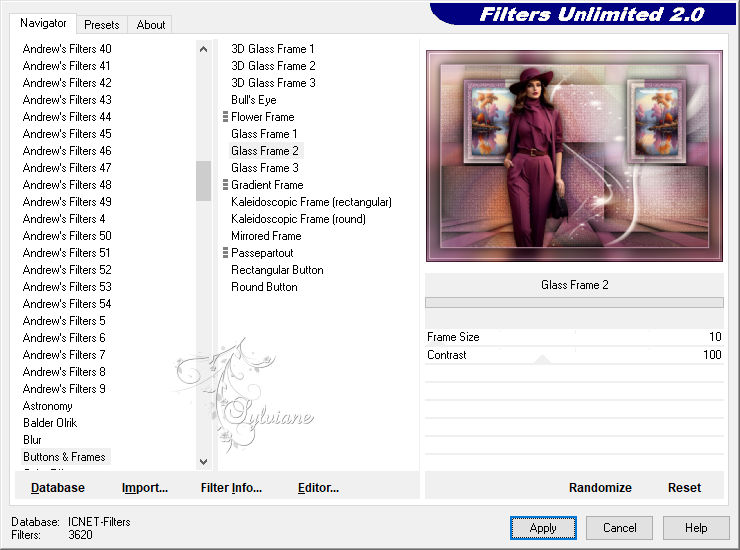Adjust the Frame Size slider
This screenshot has width=740, height=550.
coord(574,337)
